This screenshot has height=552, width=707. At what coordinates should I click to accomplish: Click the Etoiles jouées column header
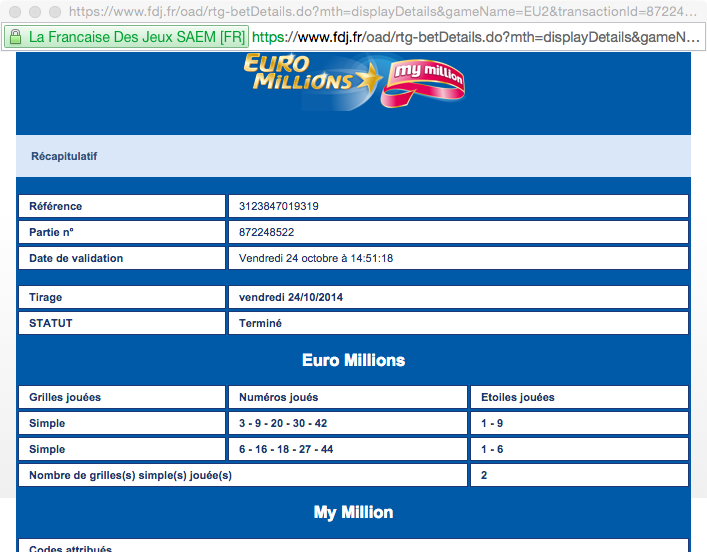click(x=579, y=397)
